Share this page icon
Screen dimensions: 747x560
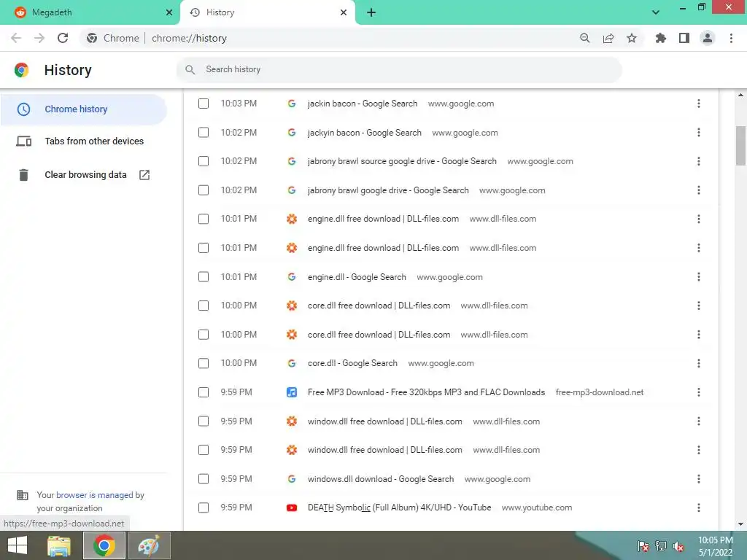coord(608,38)
